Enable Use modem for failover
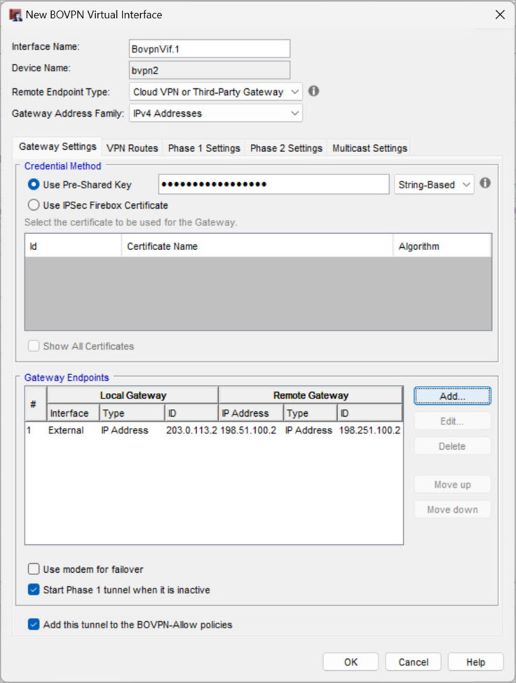516x683 pixels. click(x=34, y=569)
